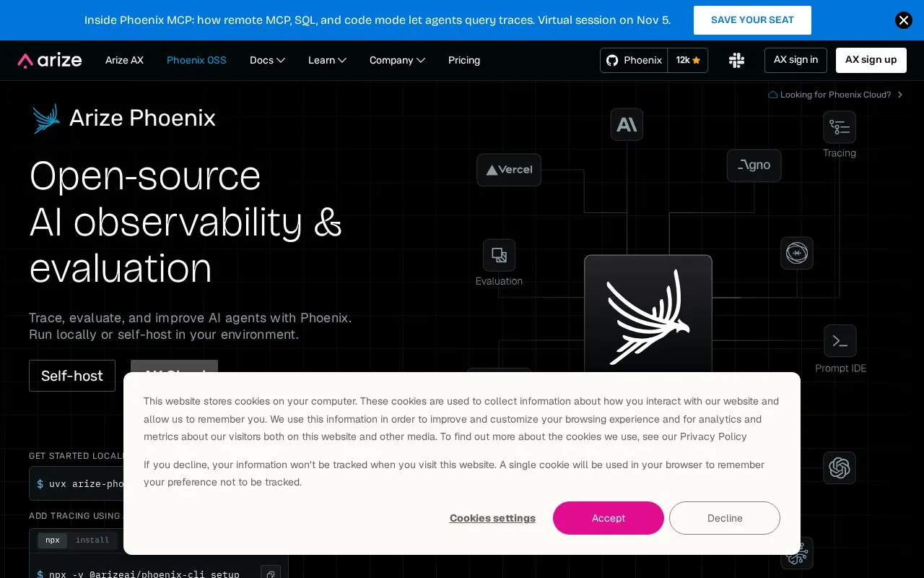The height and width of the screenshot is (578, 924).
Task: Click the SAVE YOUR SEAT button
Action: (752, 20)
